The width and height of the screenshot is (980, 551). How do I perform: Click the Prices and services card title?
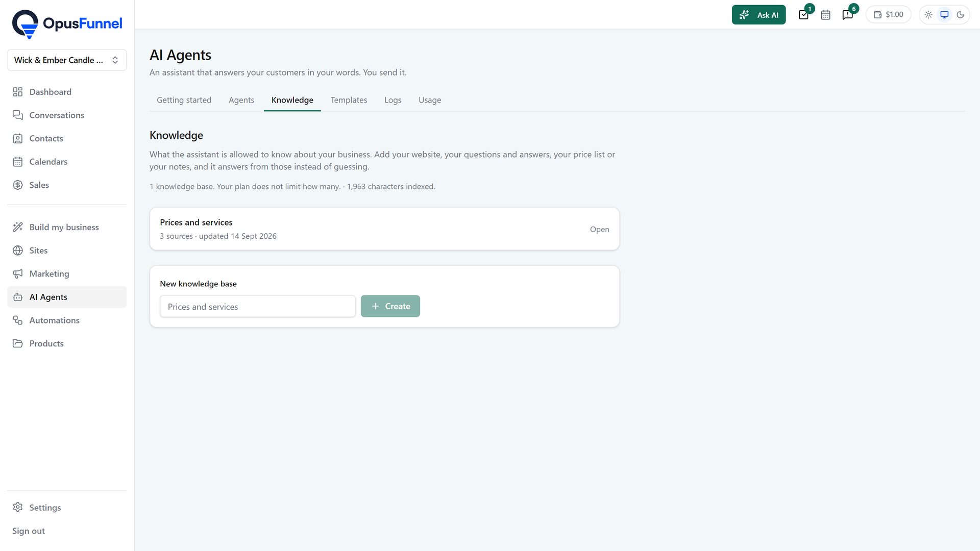tap(196, 222)
